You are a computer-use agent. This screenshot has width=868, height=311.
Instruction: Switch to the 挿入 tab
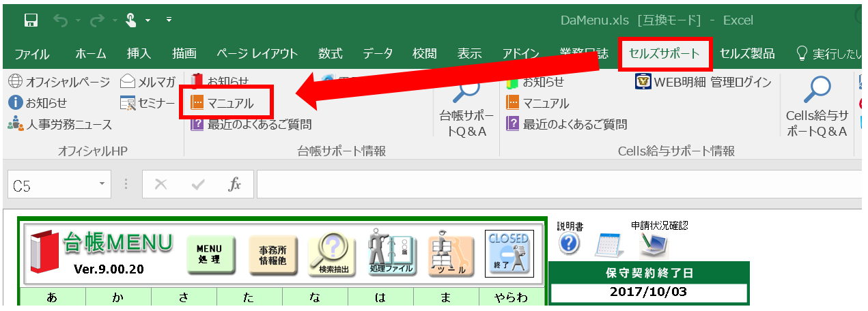[x=139, y=54]
